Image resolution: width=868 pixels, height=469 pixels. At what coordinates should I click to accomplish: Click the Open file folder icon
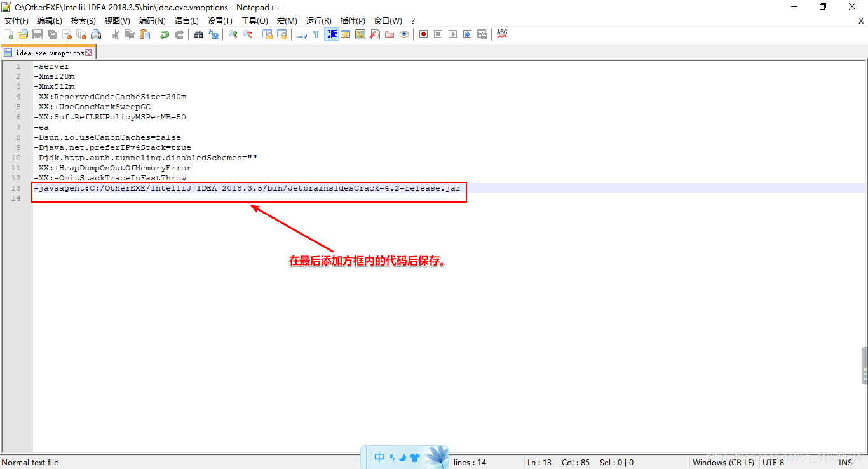[23, 34]
